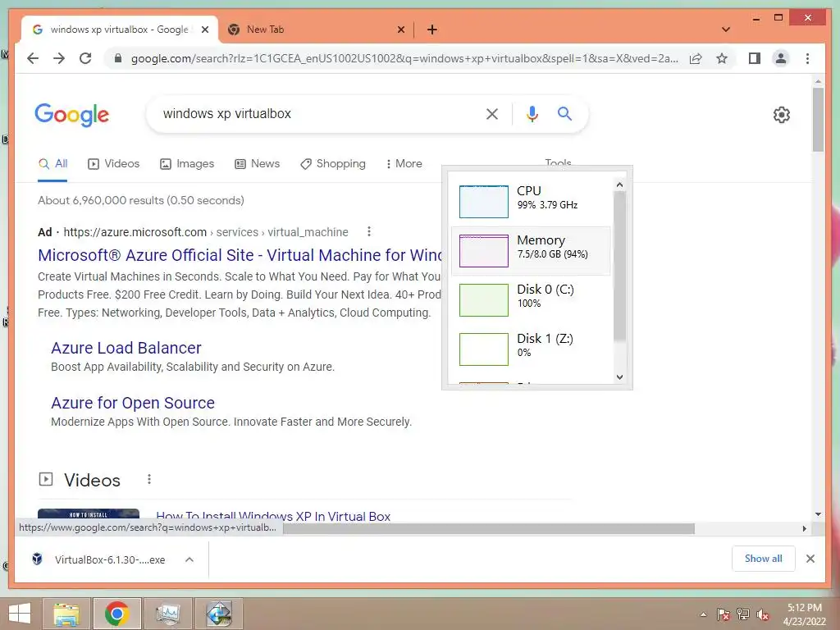
Task: Select the CPU performance graph item
Action: 531,201
